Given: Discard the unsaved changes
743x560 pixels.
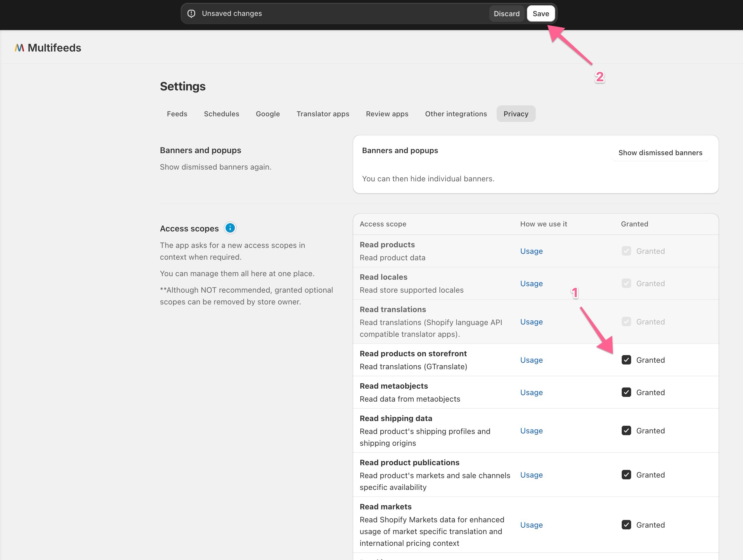Looking at the screenshot, I should click(x=507, y=14).
